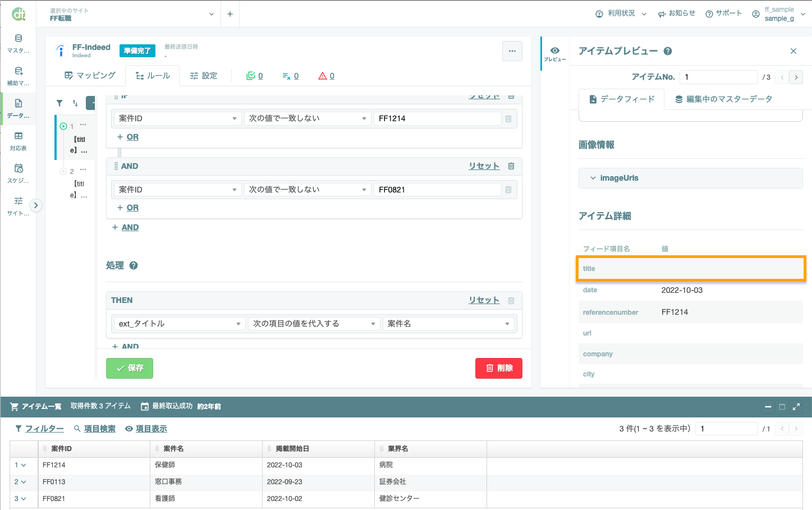Open the データ... sidebar section
Screen dimensions: 812x510
point(19,109)
